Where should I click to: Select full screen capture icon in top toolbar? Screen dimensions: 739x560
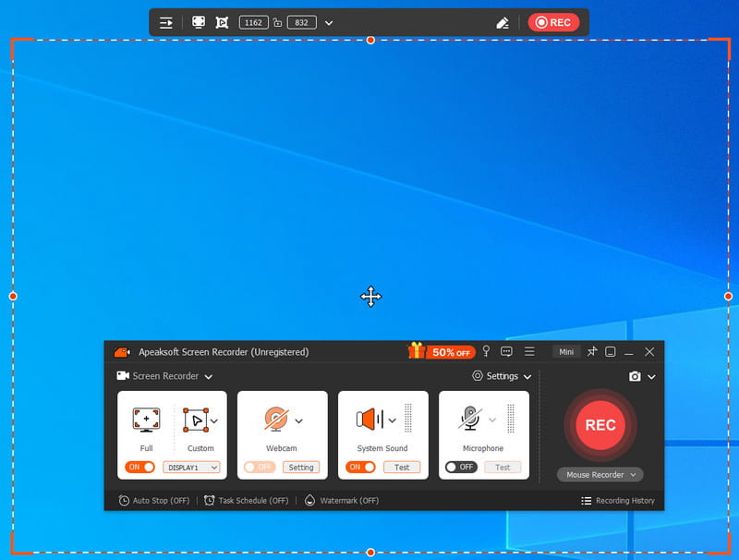[x=199, y=22]
